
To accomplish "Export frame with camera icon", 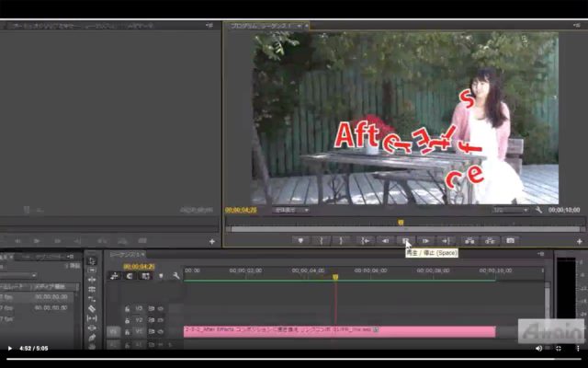I will [x=511, y=241].
